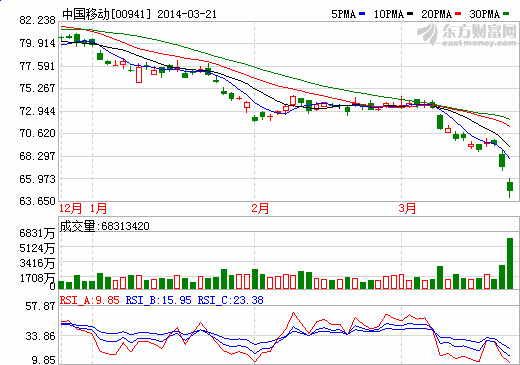Click the 79.914 price axis label
Screen dimensions: 520x365
37,43
